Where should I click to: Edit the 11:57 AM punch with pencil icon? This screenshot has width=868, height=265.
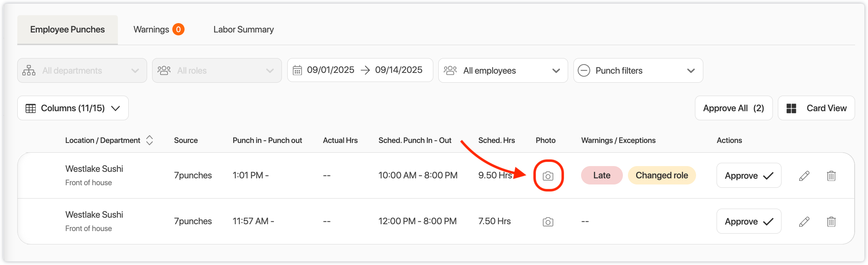(804, 222)
